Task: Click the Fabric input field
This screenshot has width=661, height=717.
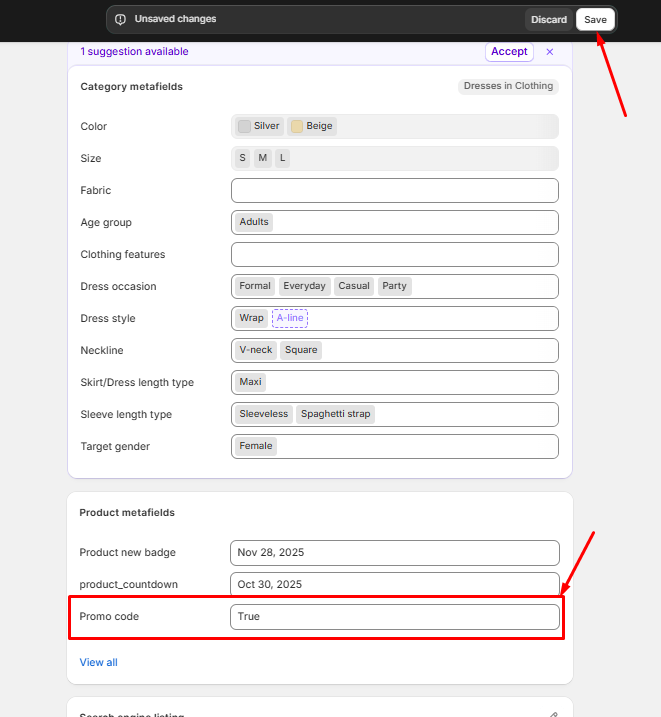Action: tap(394, 190)
